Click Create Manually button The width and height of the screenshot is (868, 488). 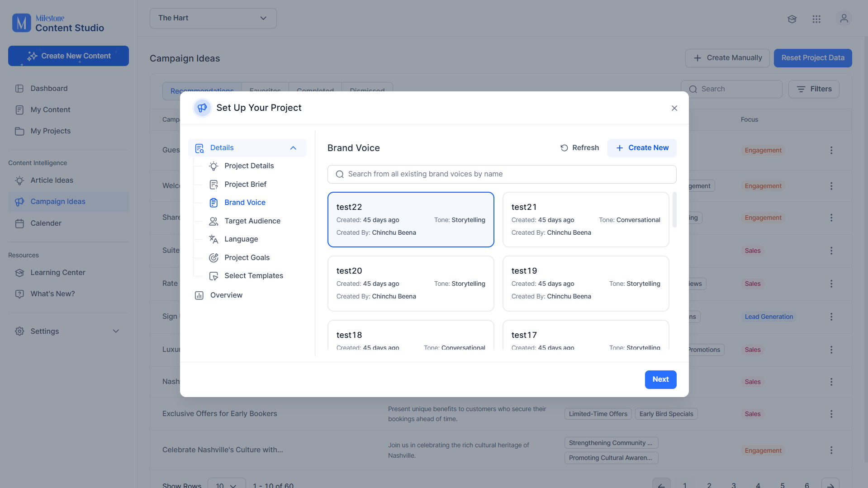point(727,58)
